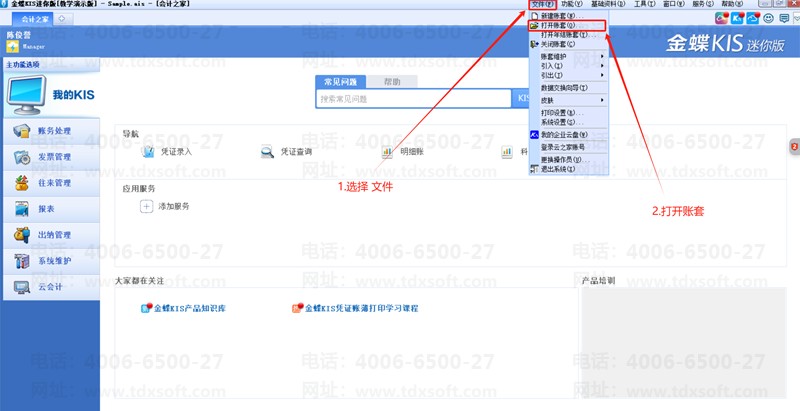Choose 系统设置 menu entry
Image resolution: width=800 pixels, height=411 pixels.
pyautogui.click(x=568, y=122)
